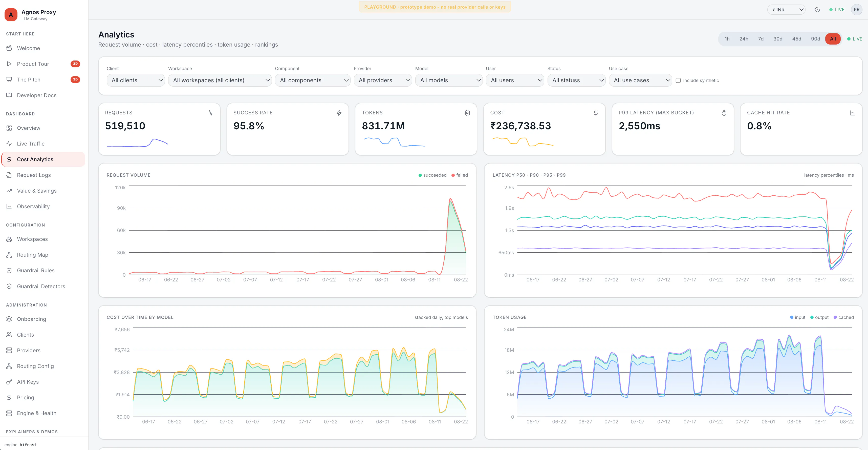
Task: Click the Live Traffic pulse icon
Action: click(9, 144)
